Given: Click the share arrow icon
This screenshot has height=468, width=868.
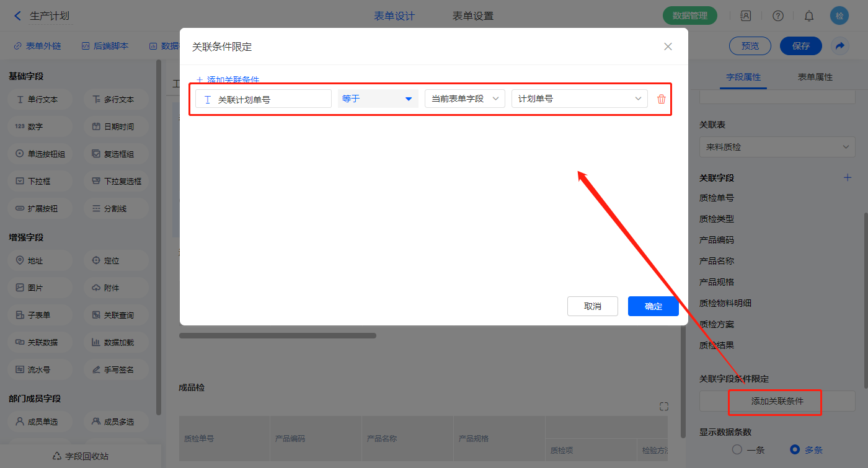Looking at the screenshot, I should (x=839, y=46).
